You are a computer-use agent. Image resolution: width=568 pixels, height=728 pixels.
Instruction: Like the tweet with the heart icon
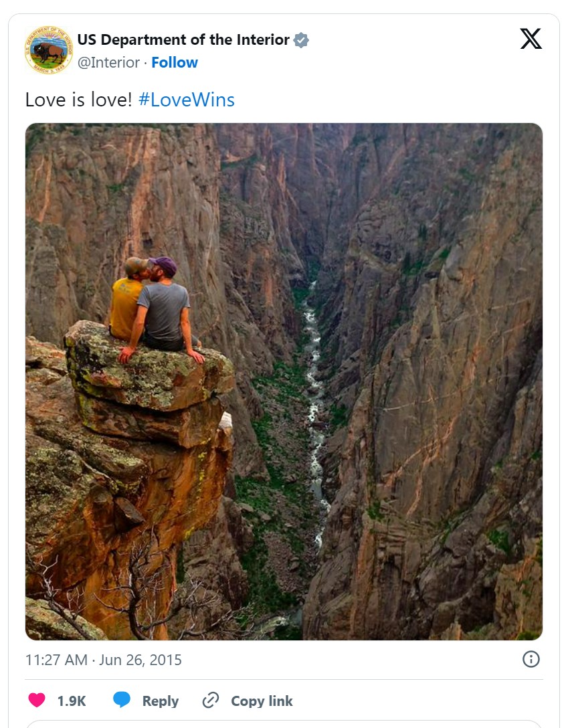click(x=37, y=701)
